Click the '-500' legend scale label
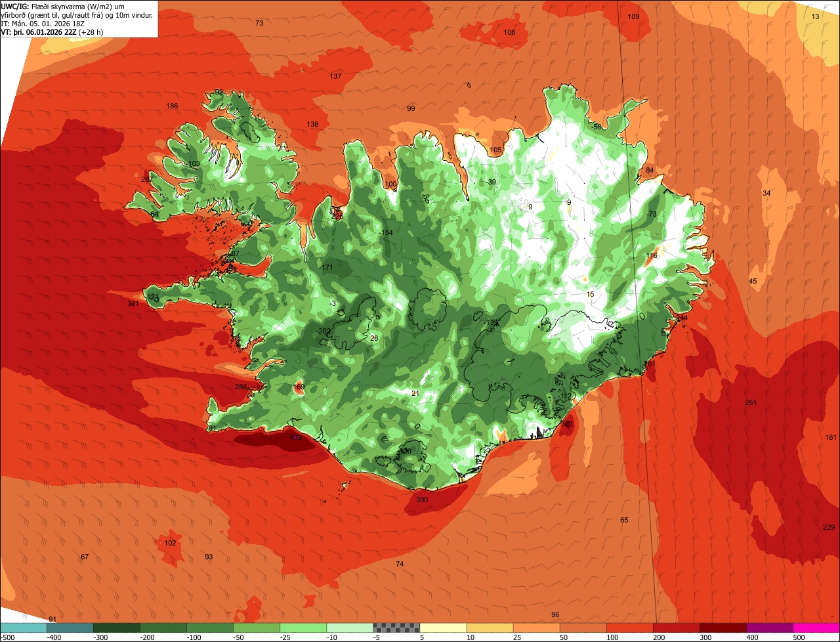 [x=7, y=637]
